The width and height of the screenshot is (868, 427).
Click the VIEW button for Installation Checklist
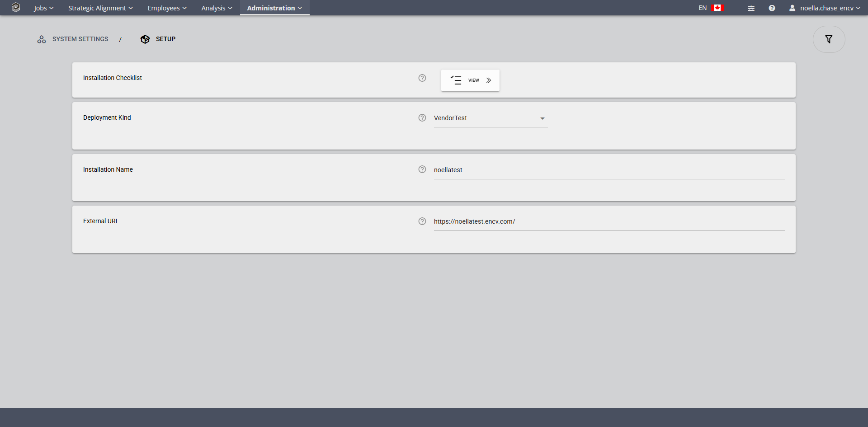click(x=470, y=80)
